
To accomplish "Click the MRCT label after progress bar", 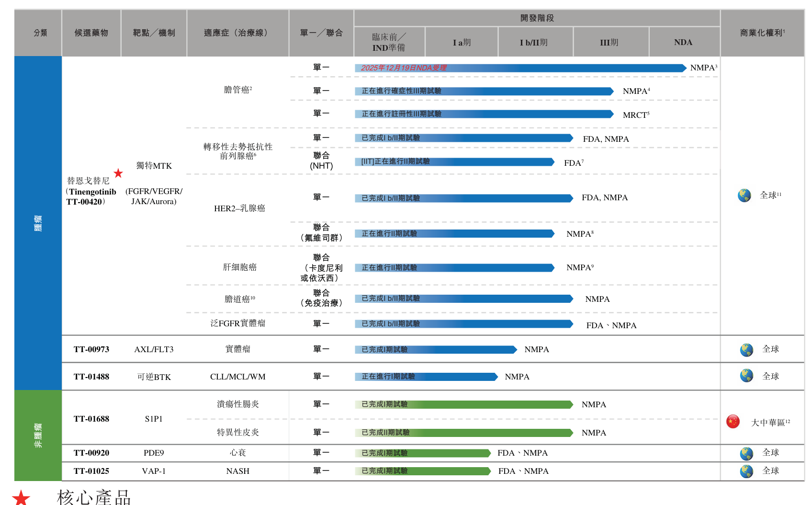I will click(x=636, y=115).
